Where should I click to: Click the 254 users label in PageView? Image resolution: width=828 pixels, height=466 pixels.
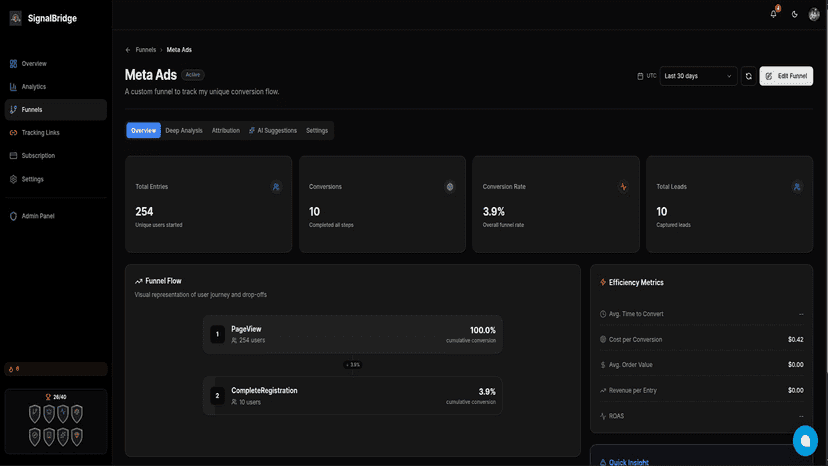click(248, 340)
